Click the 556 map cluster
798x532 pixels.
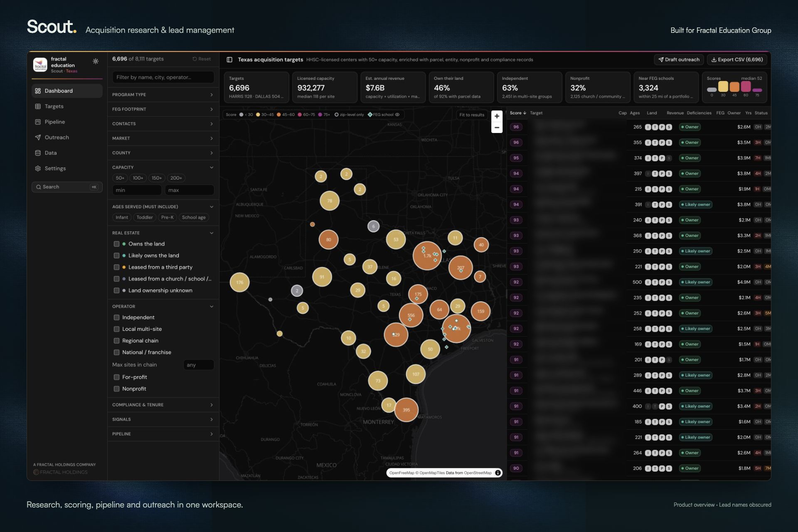(x=411, y=315)
